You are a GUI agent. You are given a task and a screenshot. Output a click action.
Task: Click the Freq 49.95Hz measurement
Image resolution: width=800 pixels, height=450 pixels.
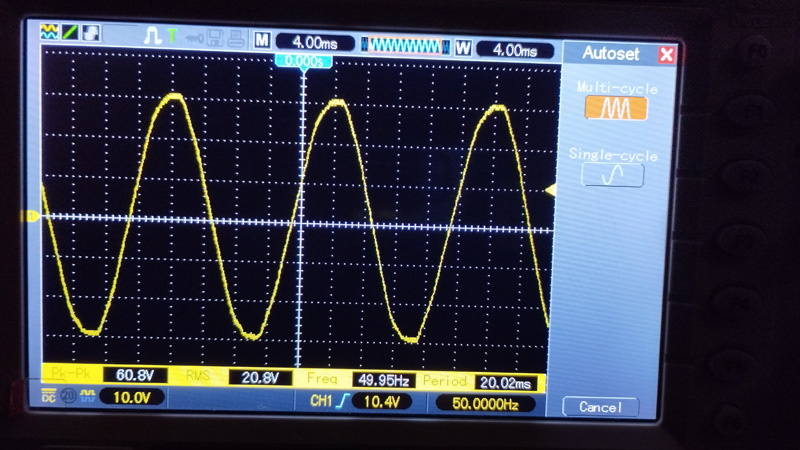[x=384, y=380]
